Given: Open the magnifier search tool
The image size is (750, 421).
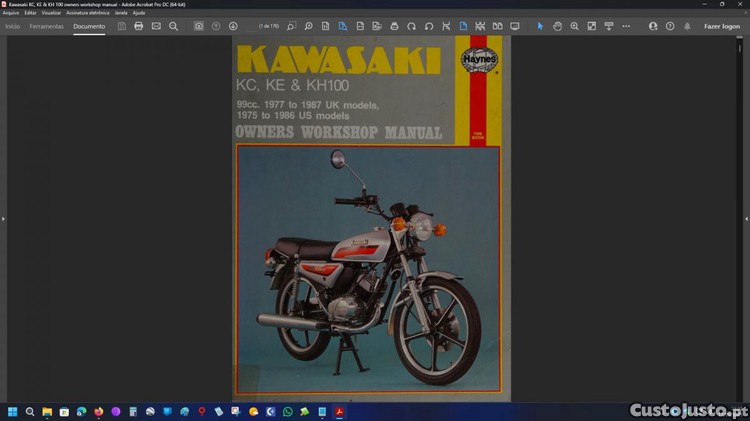Looking at the screenshot, I should click(173, 26).
